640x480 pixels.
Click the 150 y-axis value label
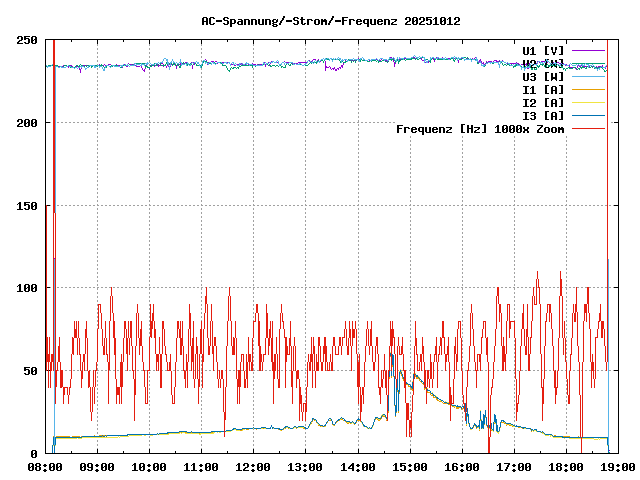pos(27,205)
